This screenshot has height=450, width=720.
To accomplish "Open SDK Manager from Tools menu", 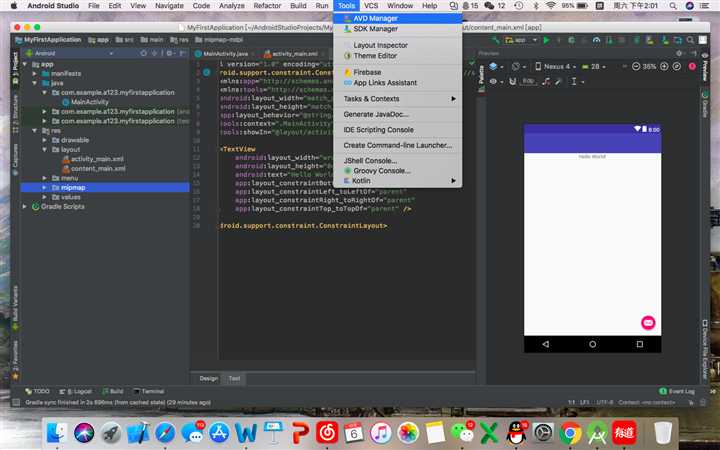I will [x=397, y=28].
